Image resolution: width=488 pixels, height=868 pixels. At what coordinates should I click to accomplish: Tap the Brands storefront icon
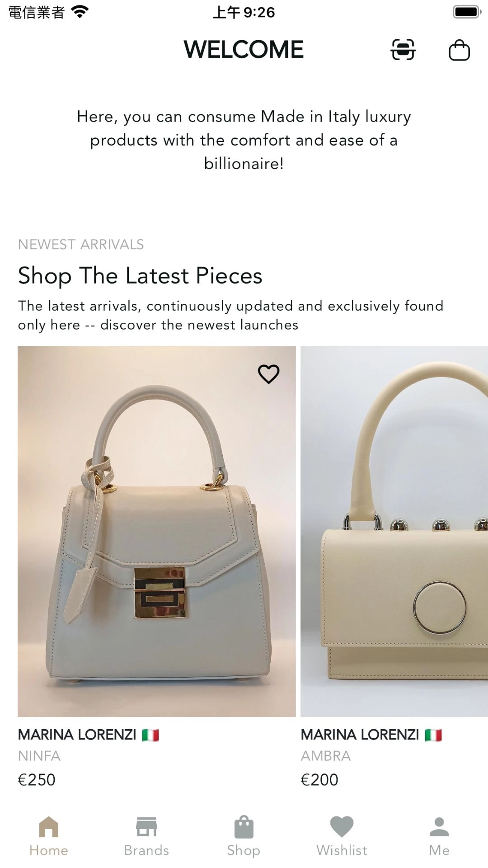coord(146,826)
